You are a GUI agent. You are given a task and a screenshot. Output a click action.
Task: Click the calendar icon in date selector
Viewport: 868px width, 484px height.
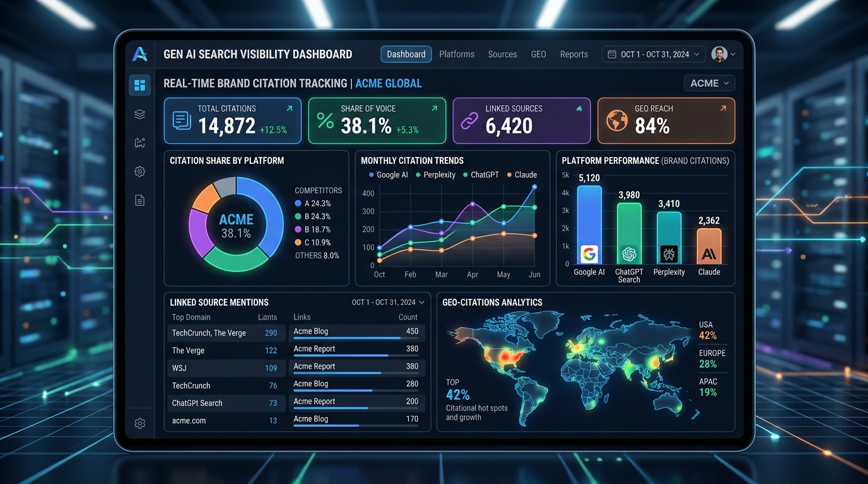pyautogui.click(x=611, y=54)
